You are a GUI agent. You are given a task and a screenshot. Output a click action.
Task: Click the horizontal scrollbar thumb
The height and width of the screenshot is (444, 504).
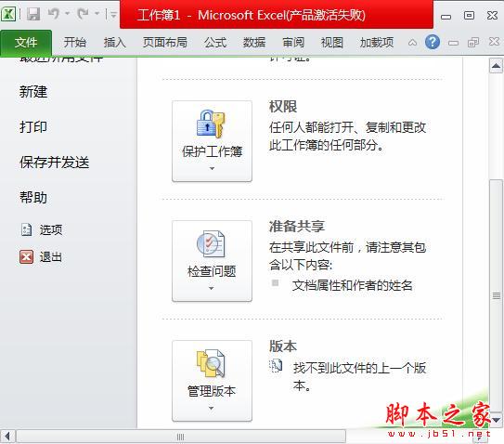(x=181, y=437)
